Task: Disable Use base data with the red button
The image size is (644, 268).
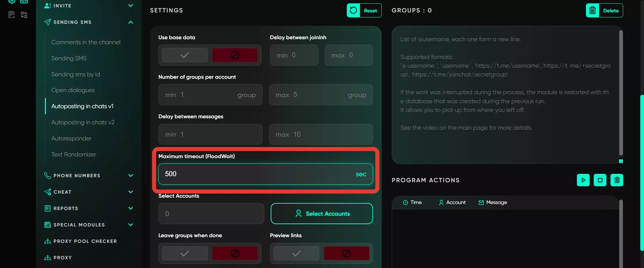Action: 235,55
